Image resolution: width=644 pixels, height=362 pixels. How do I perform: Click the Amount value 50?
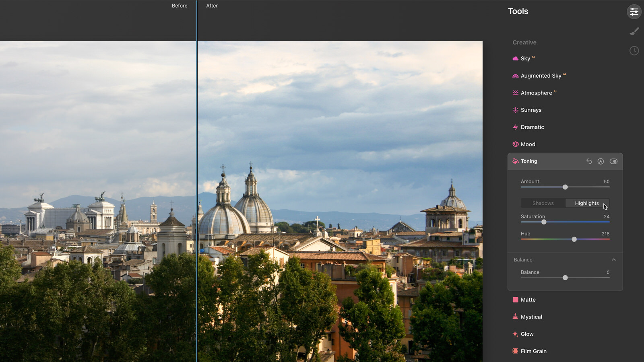tap(607, 181)
